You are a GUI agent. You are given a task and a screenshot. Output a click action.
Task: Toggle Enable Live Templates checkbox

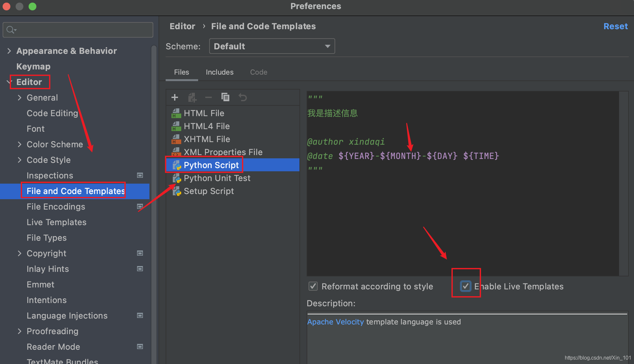465,286
